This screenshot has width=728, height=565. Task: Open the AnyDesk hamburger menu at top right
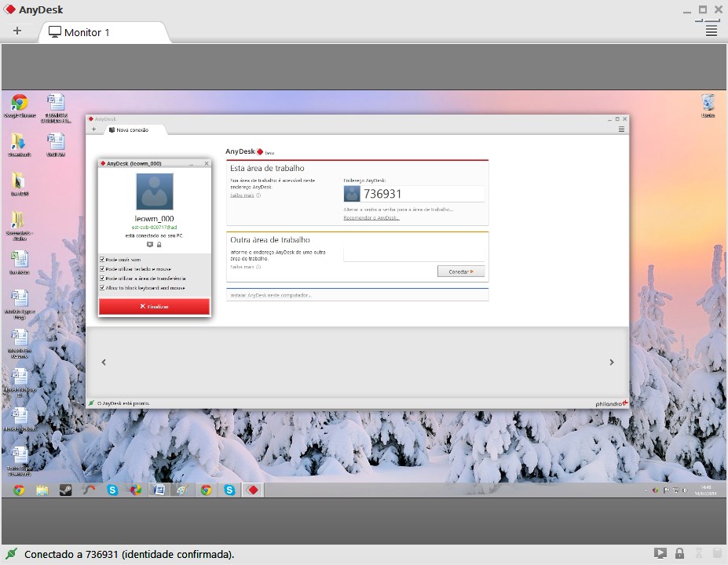(x=711, y=31)
